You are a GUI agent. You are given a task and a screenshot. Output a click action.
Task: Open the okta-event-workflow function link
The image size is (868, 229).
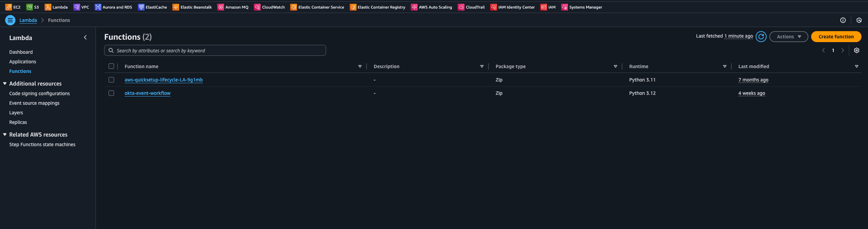tap(147, 93)
